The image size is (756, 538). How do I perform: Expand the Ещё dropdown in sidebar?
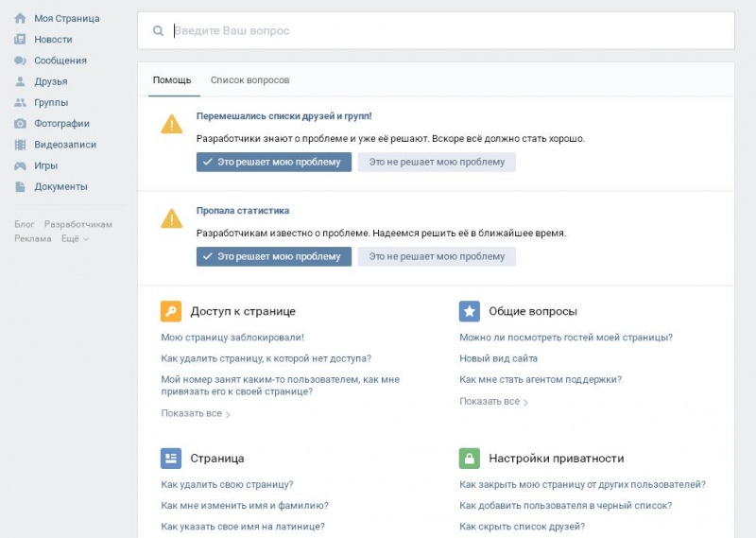(76, 239)
